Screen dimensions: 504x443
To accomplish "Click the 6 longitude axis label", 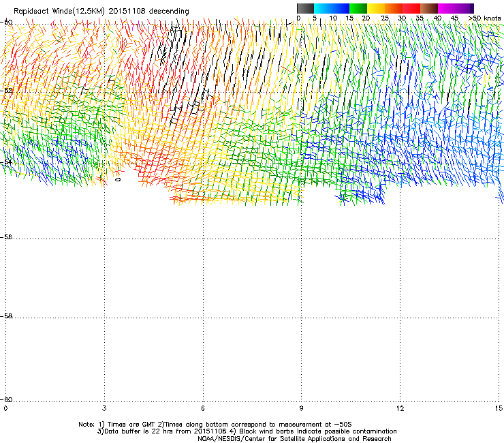I will click(x=203, y=408).
